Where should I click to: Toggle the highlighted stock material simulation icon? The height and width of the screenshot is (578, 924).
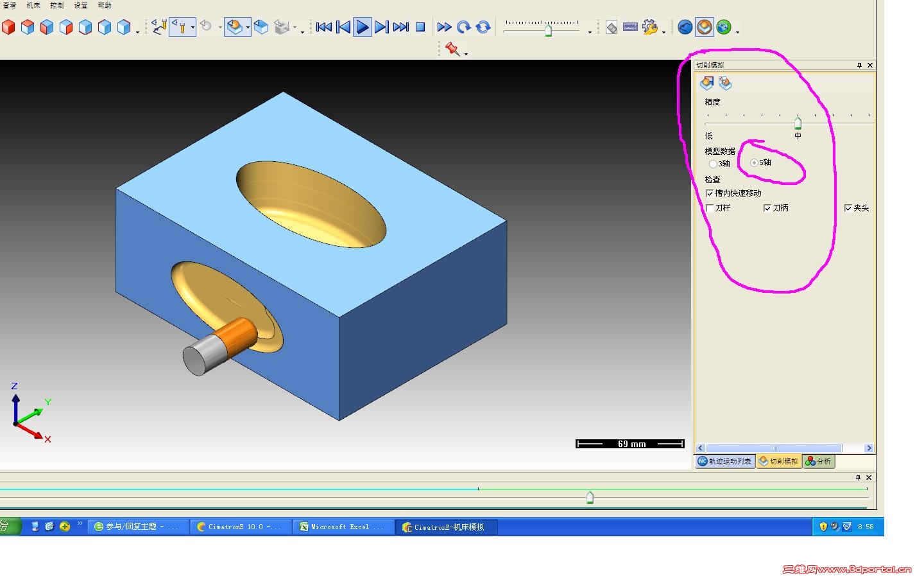coord(234,27)
